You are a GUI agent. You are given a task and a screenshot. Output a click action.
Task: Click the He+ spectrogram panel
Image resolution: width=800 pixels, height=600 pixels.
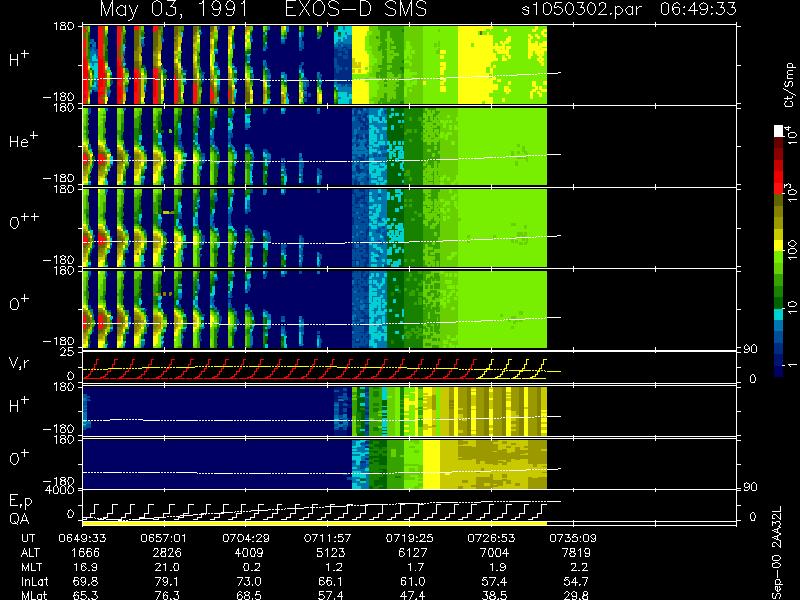coord(315,146)
